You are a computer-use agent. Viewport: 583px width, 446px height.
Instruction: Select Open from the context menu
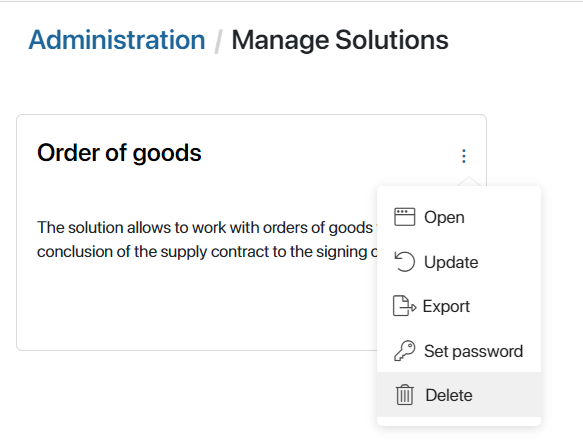click(459, 217)
